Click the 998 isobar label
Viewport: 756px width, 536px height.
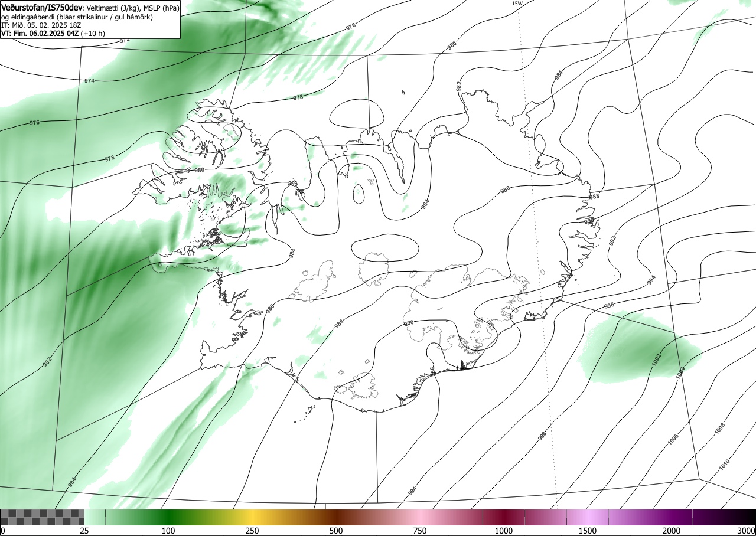pyautogui.click(x=542, y=436)
